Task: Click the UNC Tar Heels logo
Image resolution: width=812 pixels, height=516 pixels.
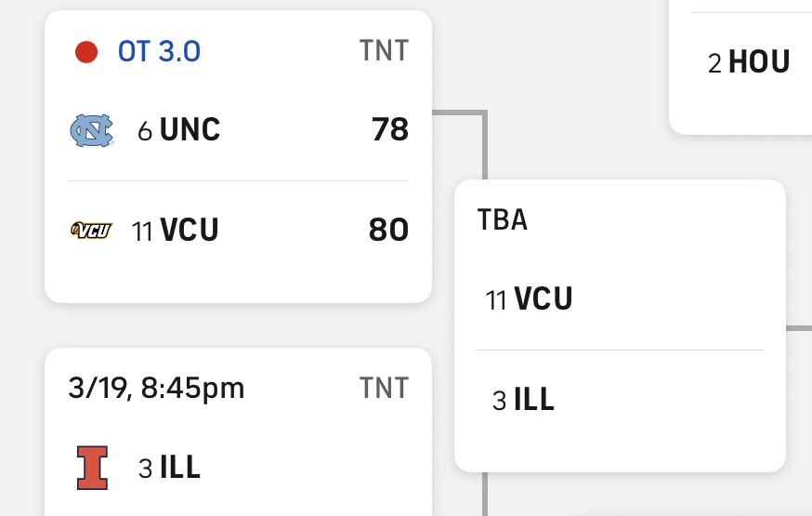Action: (x=91, y=130)
